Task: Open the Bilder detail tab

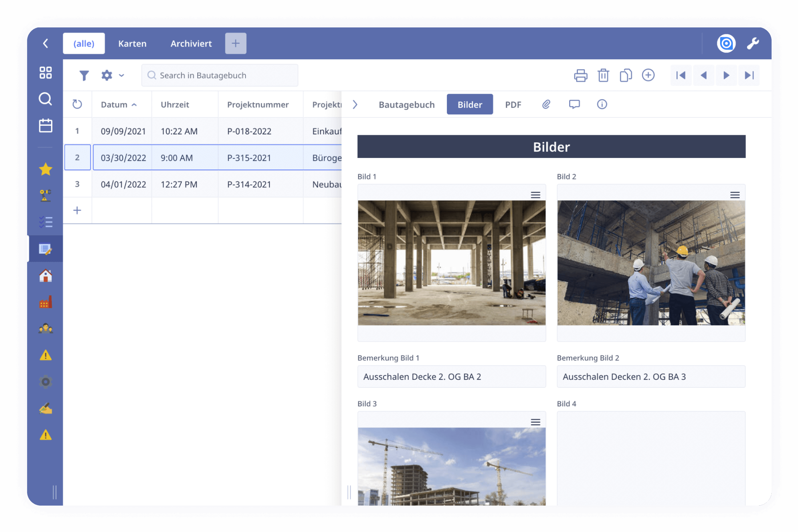Action: pos(469,105)
